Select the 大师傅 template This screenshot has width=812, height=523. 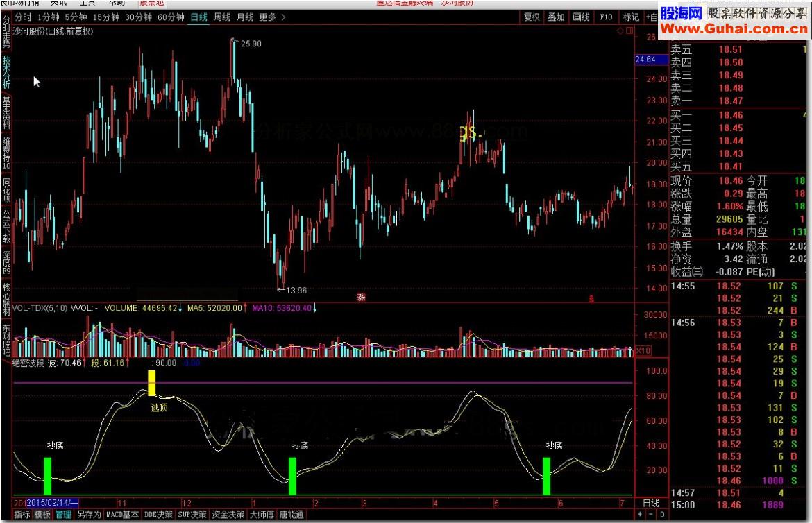click(262, 515)
